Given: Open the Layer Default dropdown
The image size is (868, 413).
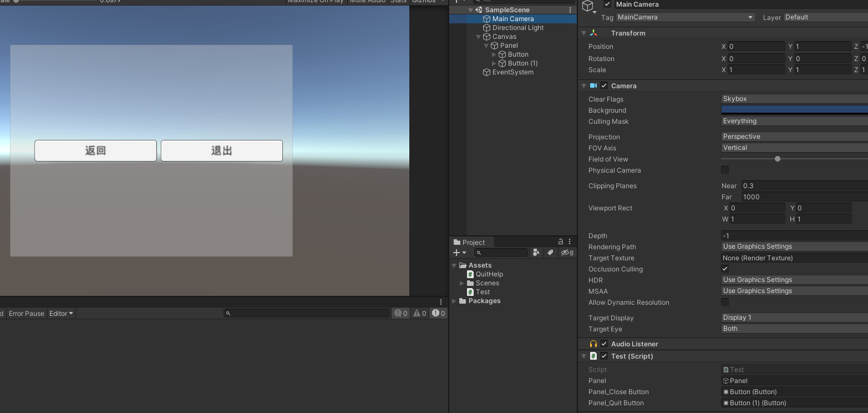Looking at the screenshot, I should 825,17.
